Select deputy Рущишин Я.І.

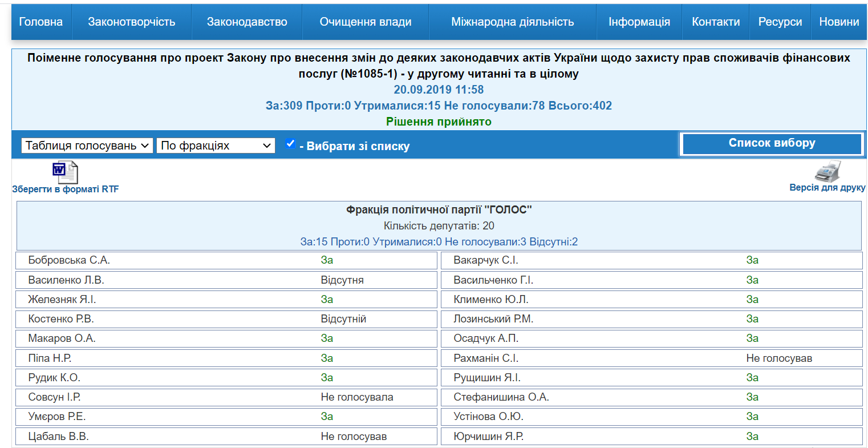point(487,378)
